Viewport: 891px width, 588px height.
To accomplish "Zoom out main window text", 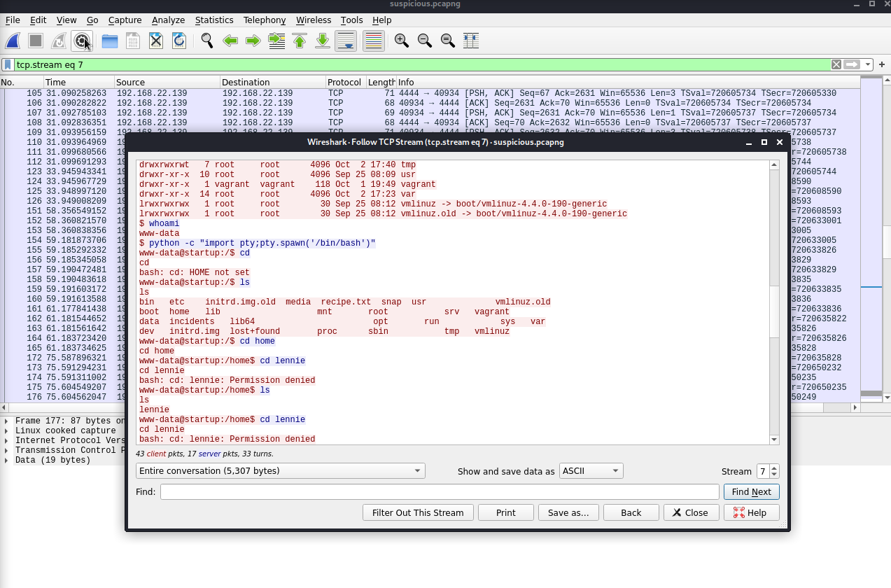I will click(x=425, y=41).
